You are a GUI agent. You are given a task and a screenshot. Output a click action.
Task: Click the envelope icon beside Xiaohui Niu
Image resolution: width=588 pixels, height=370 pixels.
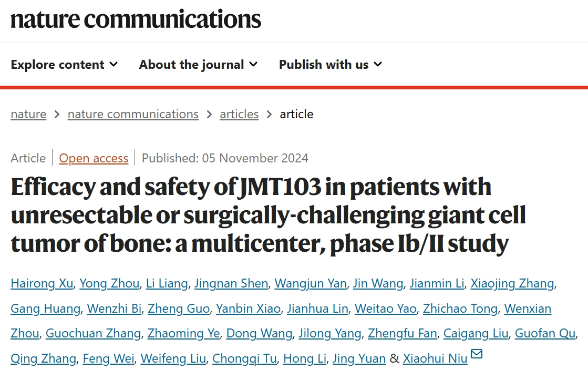(x=477, y=354)
